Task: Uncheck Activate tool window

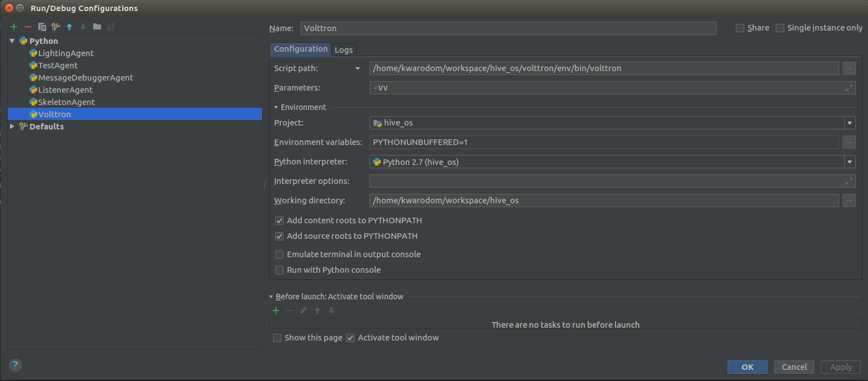Action: pyautogui.click(x=350, y=338)
